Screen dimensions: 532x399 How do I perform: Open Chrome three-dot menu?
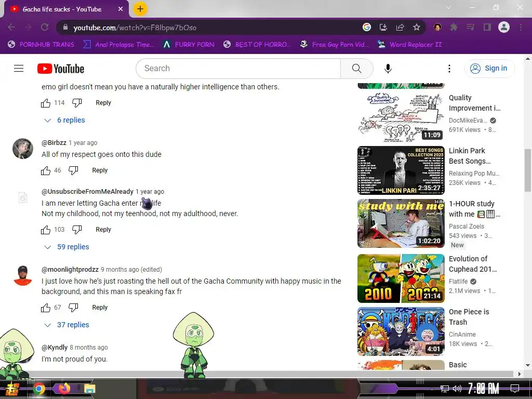coord(521,27)
